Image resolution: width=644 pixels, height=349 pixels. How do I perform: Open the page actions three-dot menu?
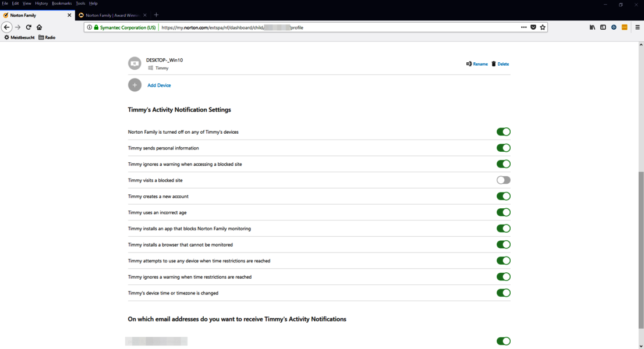523,27
